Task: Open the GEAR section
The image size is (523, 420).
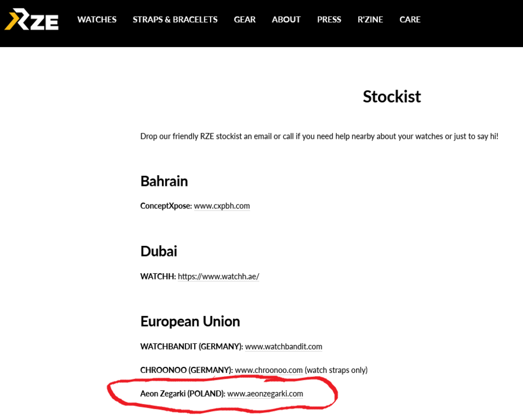Action: [244, 20]
